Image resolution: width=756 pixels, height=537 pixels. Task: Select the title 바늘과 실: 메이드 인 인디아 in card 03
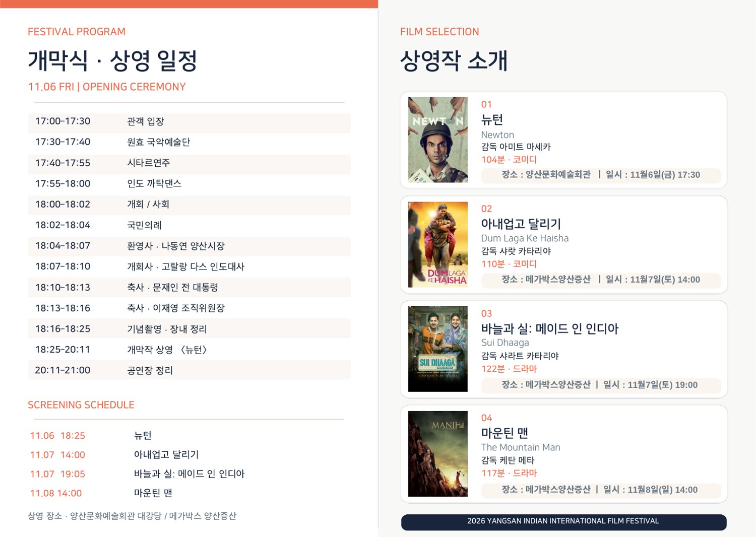click(x=550, y=328)
